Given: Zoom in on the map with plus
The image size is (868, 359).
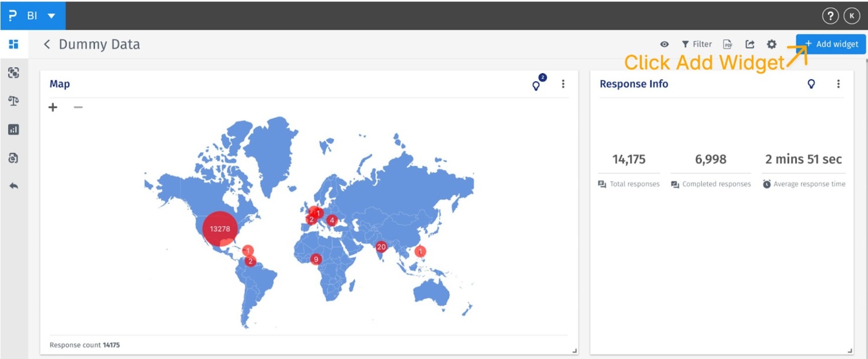Looking at the screenshot, I should click(53, 107).
